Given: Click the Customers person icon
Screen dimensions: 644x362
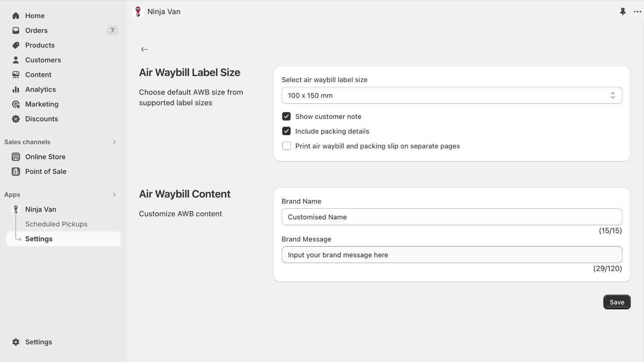Looking at the screenshot, I should [15, 60].
